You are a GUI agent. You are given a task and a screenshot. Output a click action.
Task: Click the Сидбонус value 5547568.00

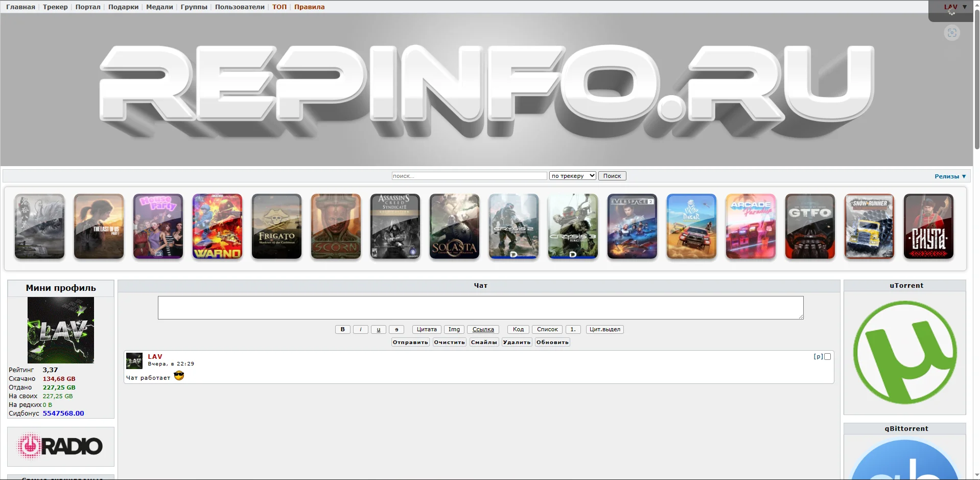coord(63,413)
